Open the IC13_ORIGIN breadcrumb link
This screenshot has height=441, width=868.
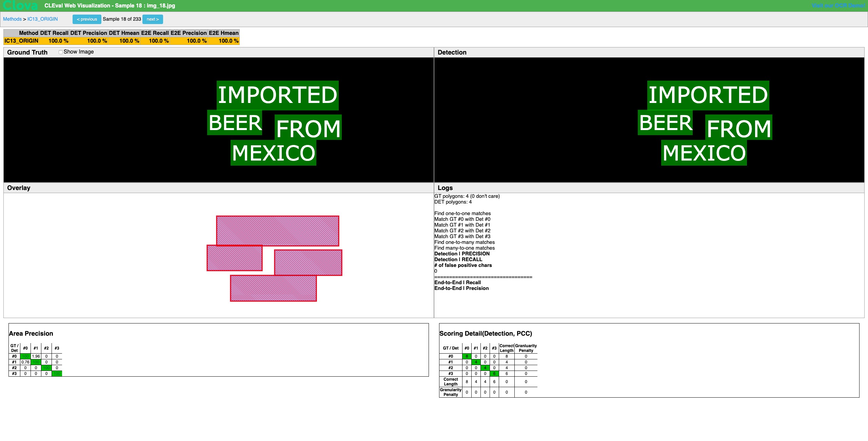point(42,19)
